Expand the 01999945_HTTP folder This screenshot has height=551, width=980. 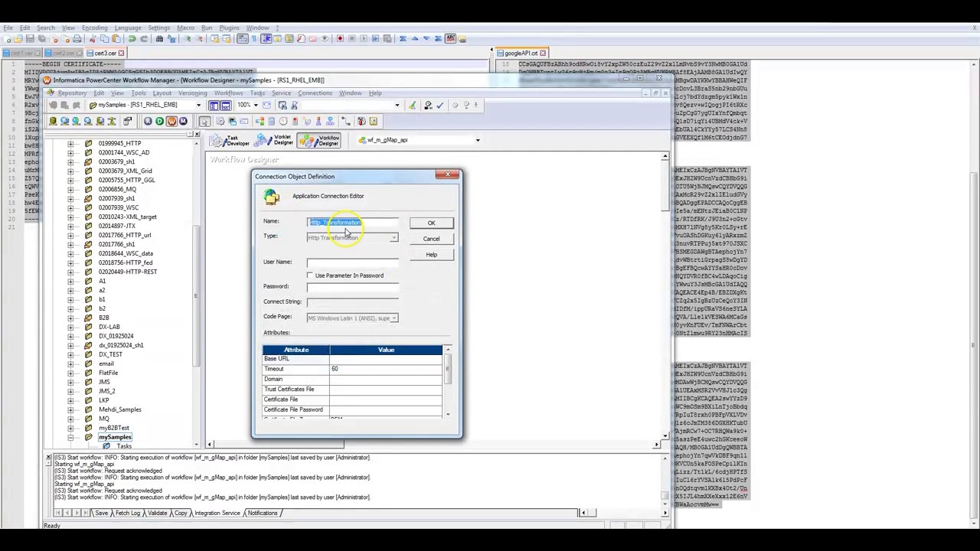click(70, 143)
